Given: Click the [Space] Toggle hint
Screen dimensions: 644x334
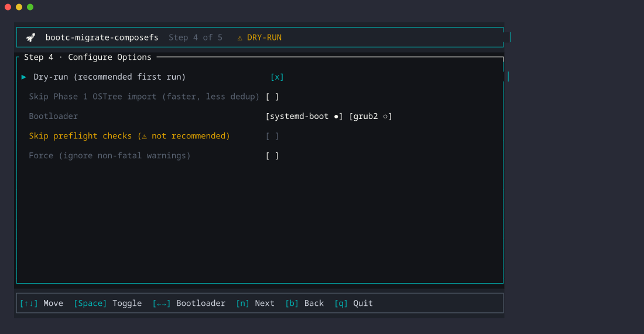Looking at the screenshot, I should coord(108,303).
